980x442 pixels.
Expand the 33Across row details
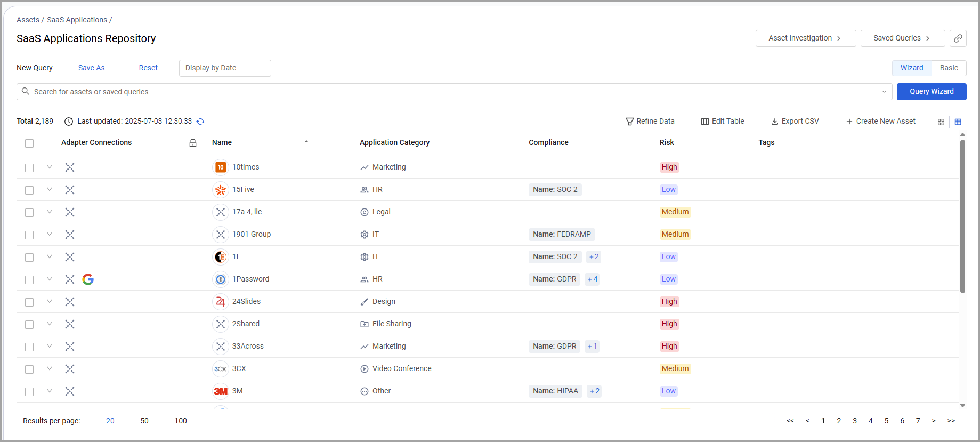50,346
